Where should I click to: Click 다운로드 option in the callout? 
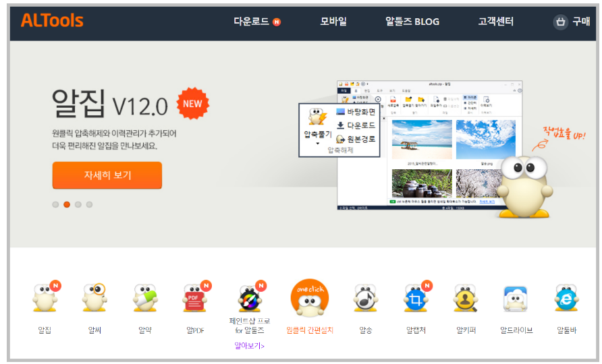pos(356,125)
